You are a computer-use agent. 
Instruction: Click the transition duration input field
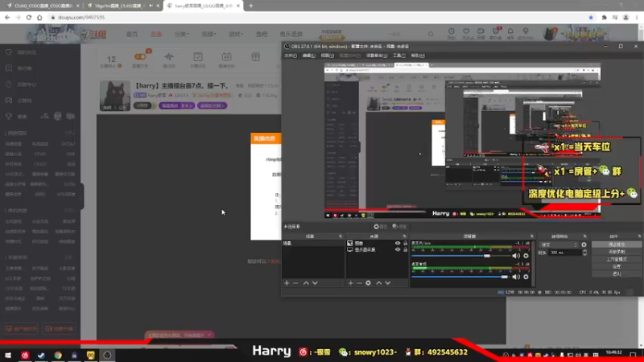pyautogui.click(x=565, y=253)
